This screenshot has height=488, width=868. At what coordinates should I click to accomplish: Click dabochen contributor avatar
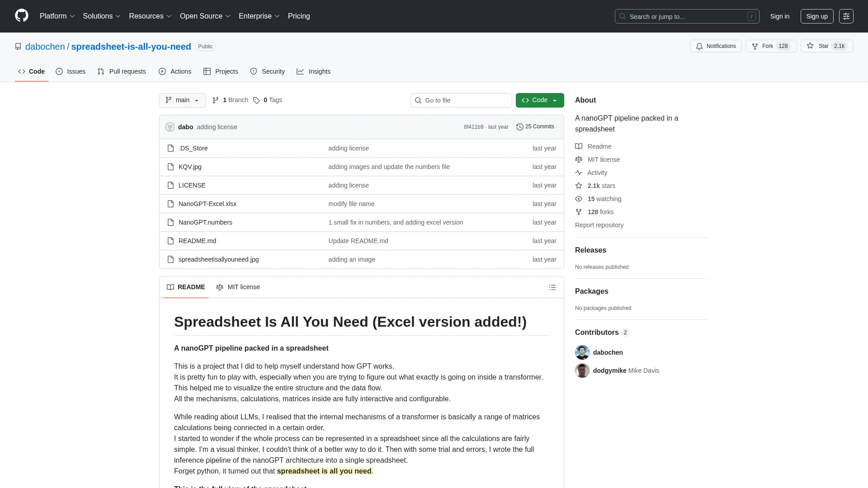(582, 352)
